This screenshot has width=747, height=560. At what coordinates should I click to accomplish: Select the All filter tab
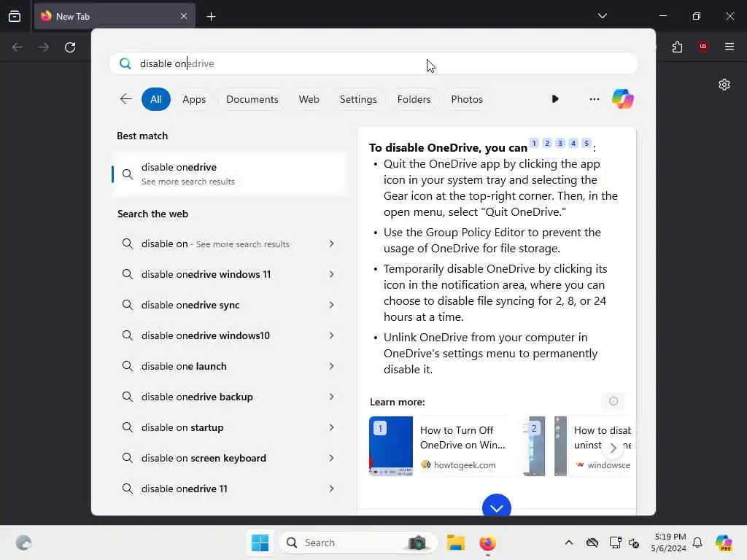[156, 99]
